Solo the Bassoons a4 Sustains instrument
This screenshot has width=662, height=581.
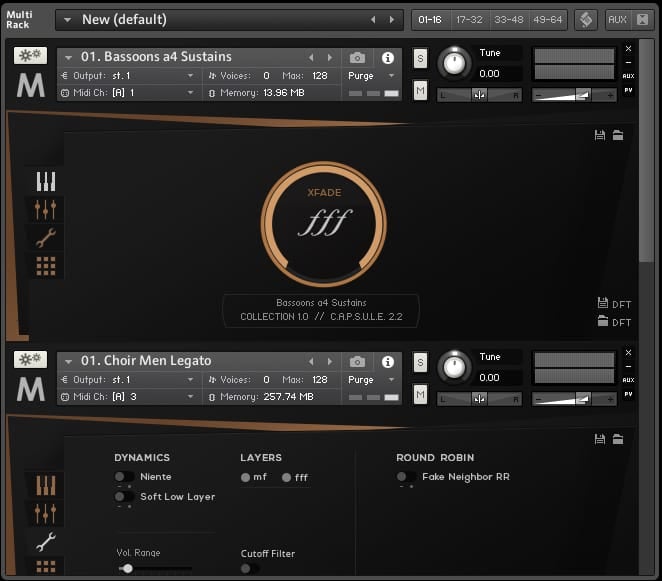420,58
